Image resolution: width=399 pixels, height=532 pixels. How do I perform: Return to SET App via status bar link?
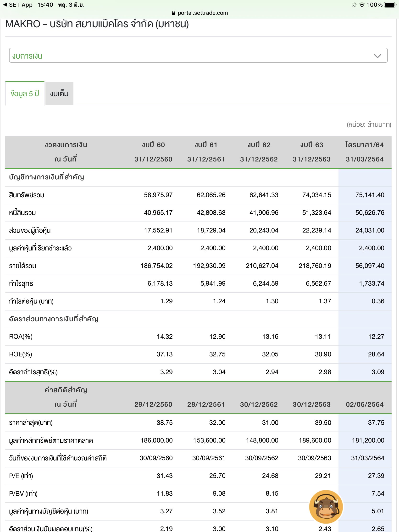(x=18, y=5)
